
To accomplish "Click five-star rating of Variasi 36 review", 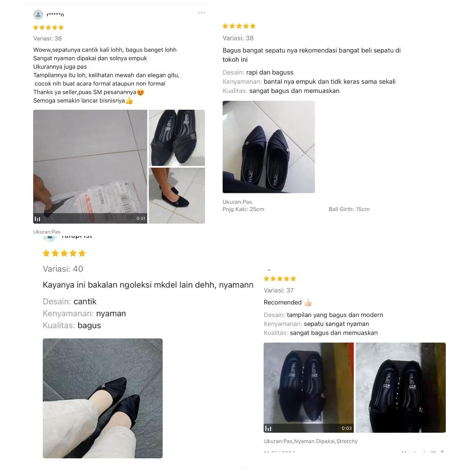I will click(x=48, y=27).
